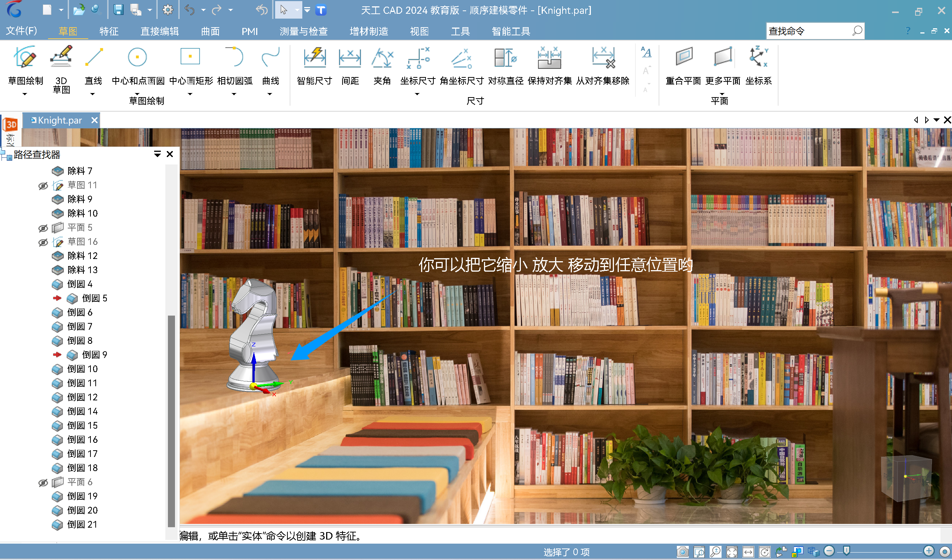Activate 智能尺寸 smart dimension
The image size is (952, 560).
point(314,57)
